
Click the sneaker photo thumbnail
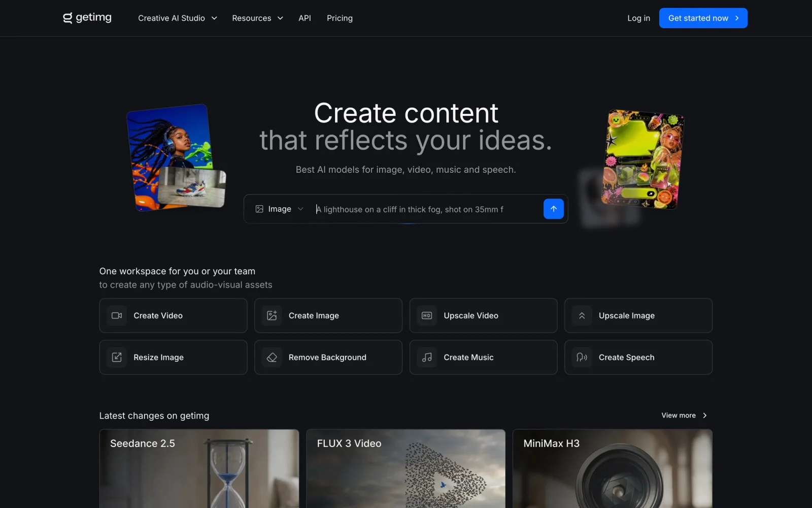[x=192, y=187]
